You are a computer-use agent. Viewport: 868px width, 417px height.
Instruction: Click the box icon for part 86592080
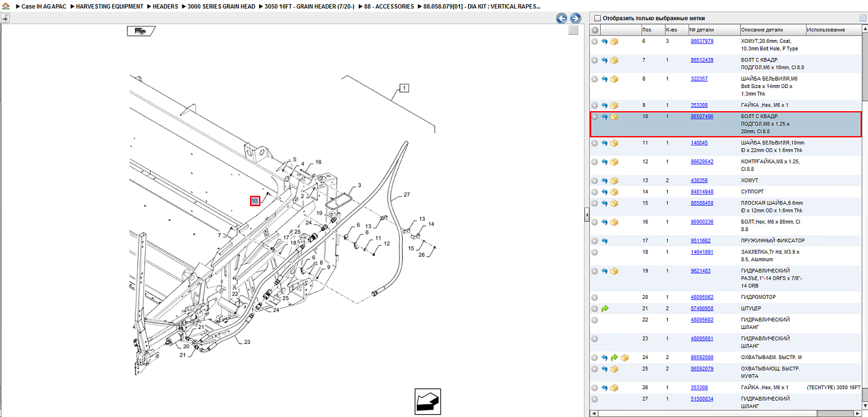click(x=625, y=358)
